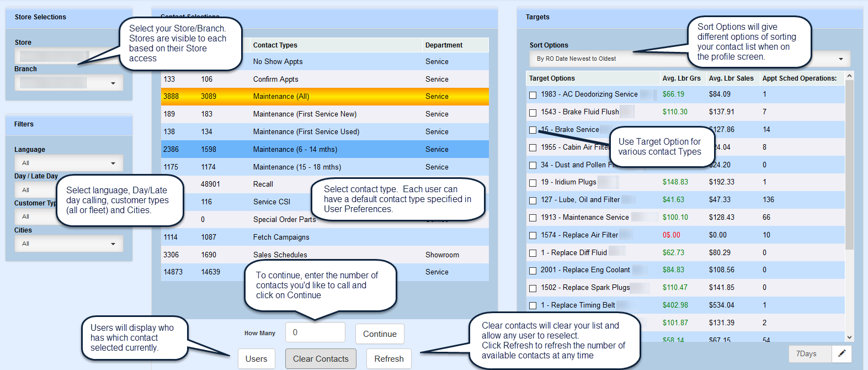Screen dimensions: 868x370
Task: Click the scroll-up arrow in Targets list
Action: coord(849,76)
